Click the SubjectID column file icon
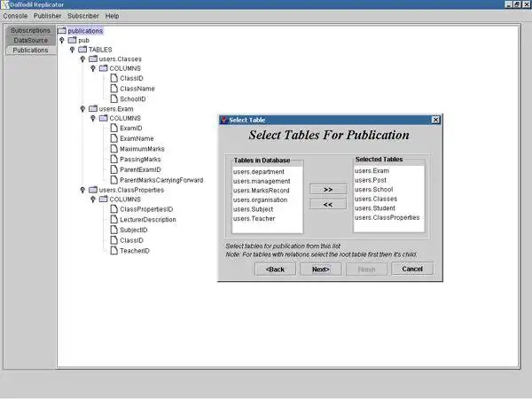532x399 pixels. tap(114, 230)
